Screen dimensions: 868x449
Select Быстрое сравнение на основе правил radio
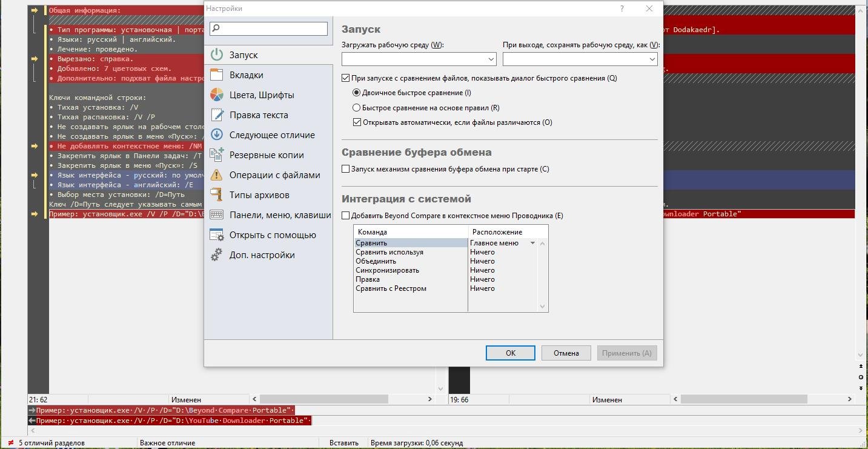pos(357,108)
